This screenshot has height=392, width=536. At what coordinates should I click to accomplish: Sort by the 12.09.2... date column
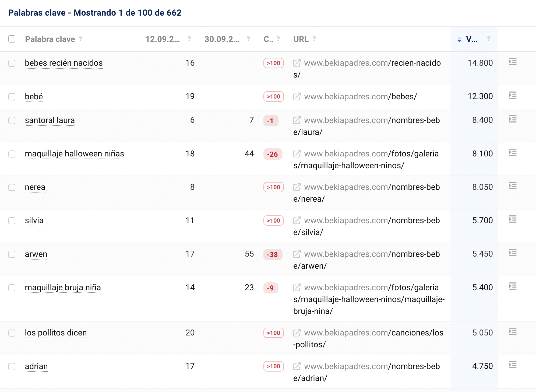[x=163, y=39]
